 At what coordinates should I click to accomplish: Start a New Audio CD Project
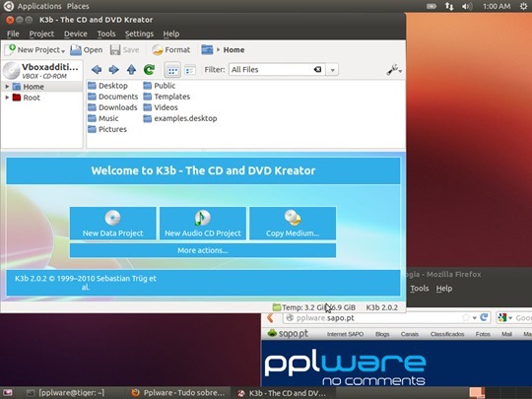coord(203,224)
